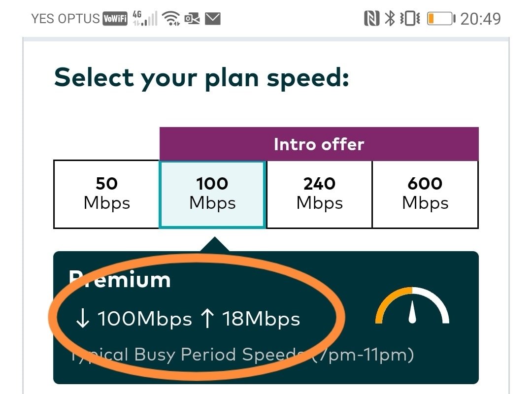Select the 240 Mbps plan speed
Image resolution: width=532 pixels, height=394 pixels.
(x=319, y=194)
